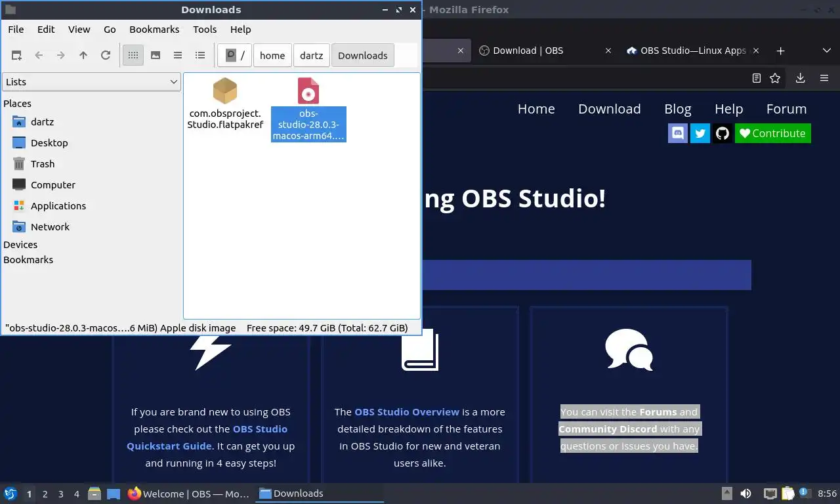The width and height of the screenshot is (840, 504).
Task: Toggle Firefox reader view icon
Action: click(x=757, y=78)
